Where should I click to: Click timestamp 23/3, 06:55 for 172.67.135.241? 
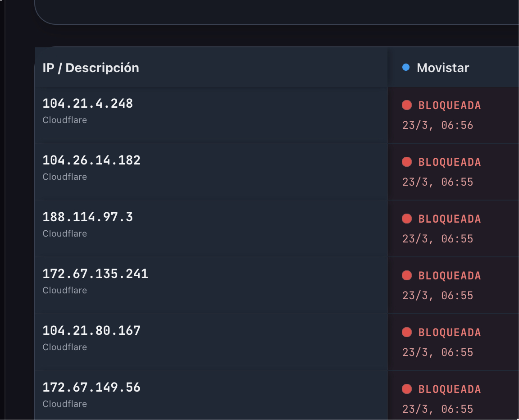(x=437, y=296)
